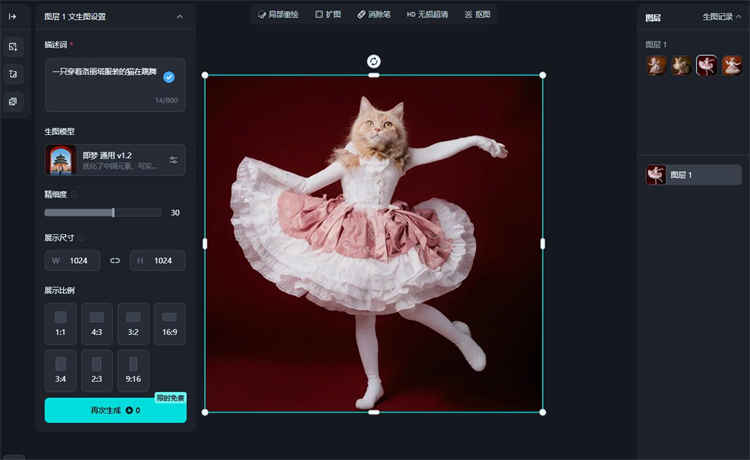Click the generated dancing cat image
The height and width of the screenshot is (460, 750).
pos(374,243)
